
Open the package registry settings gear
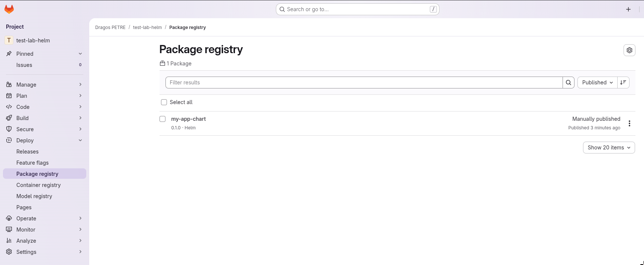[629, 50]
